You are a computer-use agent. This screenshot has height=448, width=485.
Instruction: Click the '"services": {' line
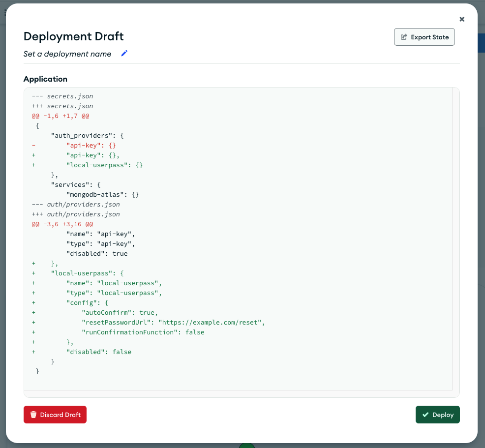pos(76,184)
